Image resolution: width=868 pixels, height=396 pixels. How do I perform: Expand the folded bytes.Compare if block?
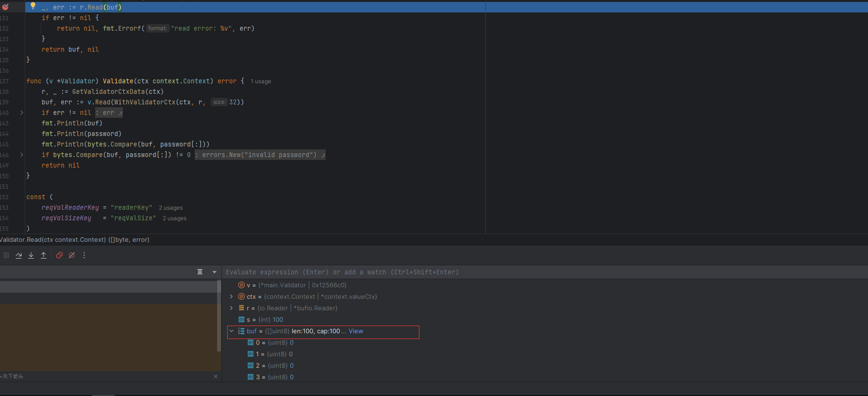click(22, 155)
